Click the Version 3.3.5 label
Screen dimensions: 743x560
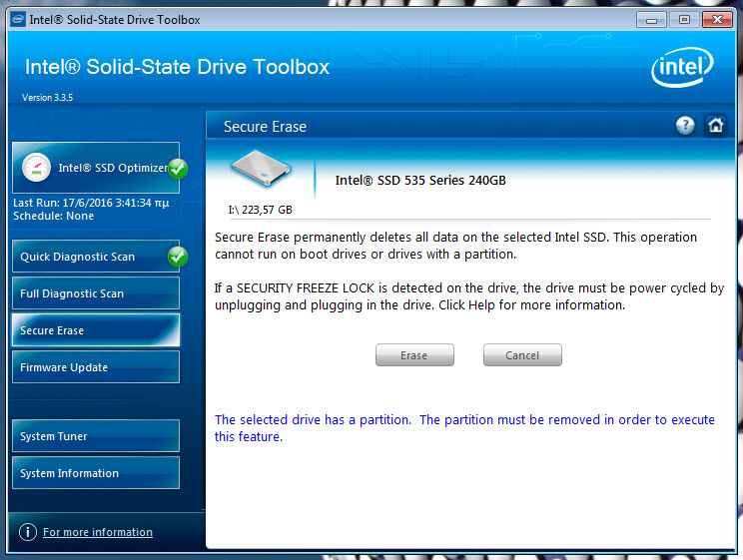pyautogui.click(x=47, y=98)
